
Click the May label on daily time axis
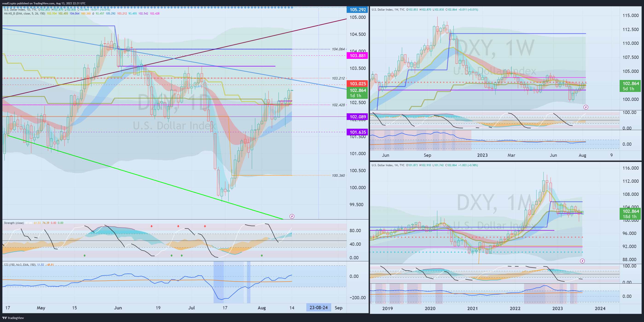[41, 308]
